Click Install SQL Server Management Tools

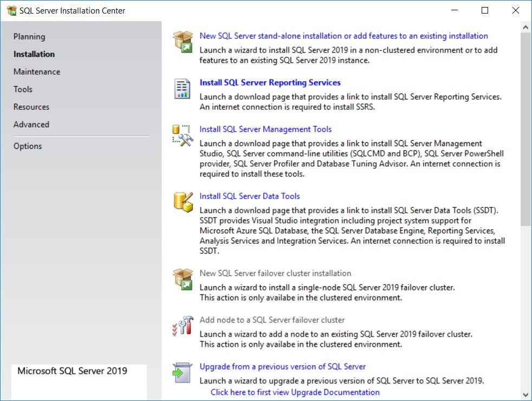[x=265, y=129]
